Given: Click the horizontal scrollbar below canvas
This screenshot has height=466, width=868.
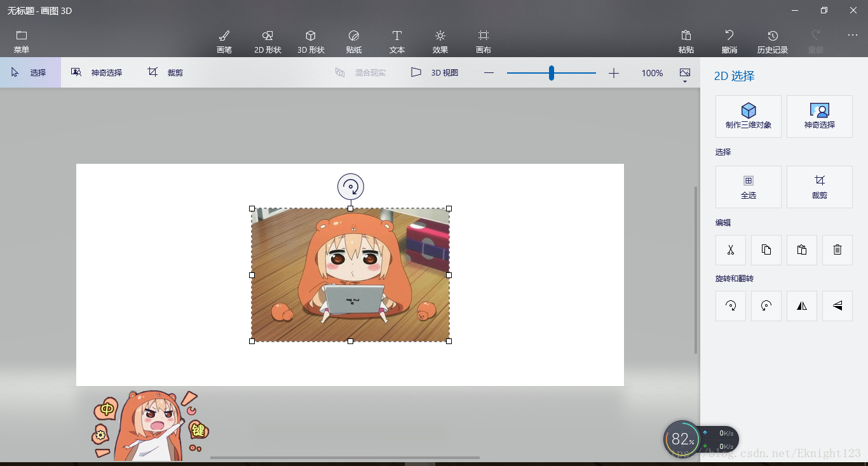Looking at the screenshot, I should [345, 457].
